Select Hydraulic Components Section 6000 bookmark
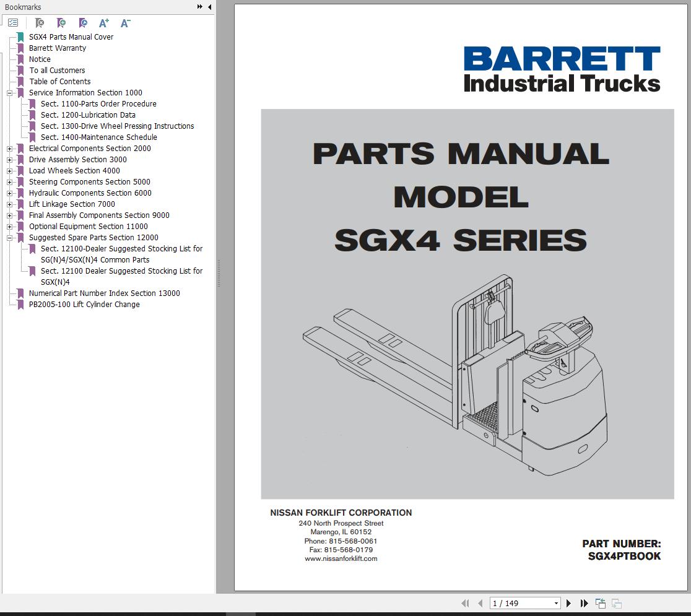 pyautogui.click(x=90, y=193)
